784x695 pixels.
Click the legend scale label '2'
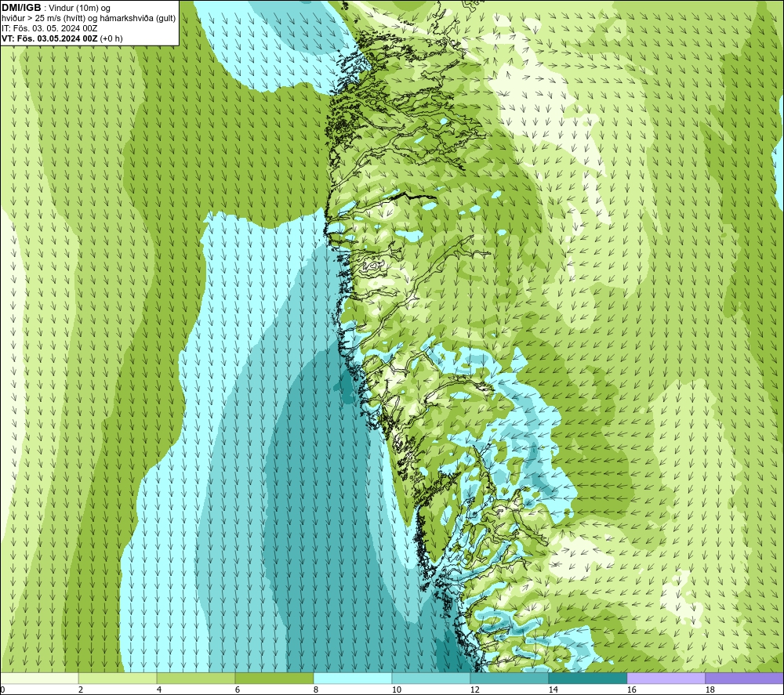tap(81, 690)
